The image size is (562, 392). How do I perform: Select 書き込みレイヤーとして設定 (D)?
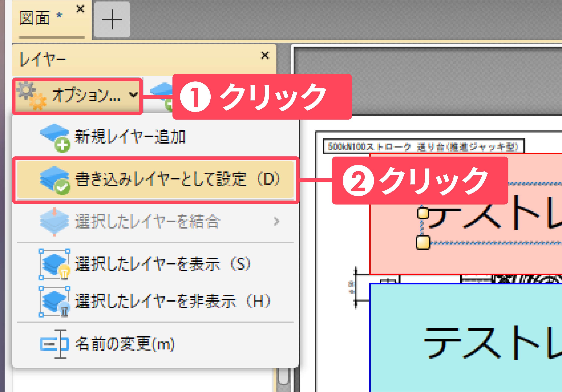coord(156,180)
